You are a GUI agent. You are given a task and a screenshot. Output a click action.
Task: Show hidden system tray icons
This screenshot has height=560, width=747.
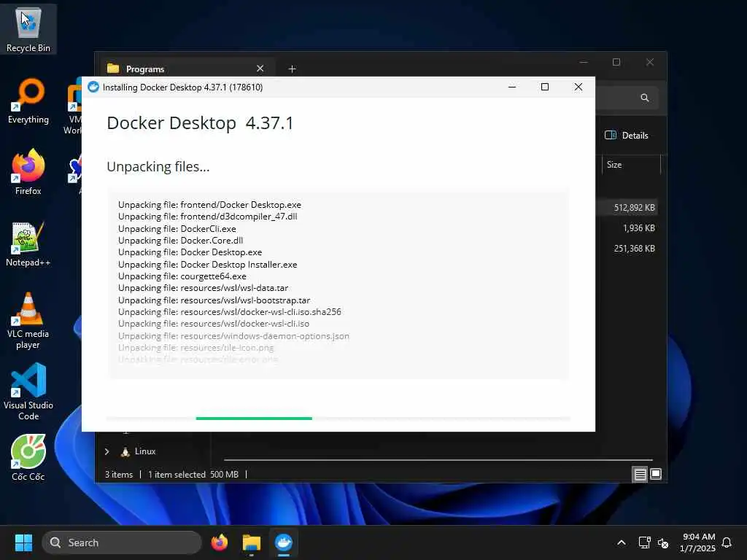click(622, 542)
